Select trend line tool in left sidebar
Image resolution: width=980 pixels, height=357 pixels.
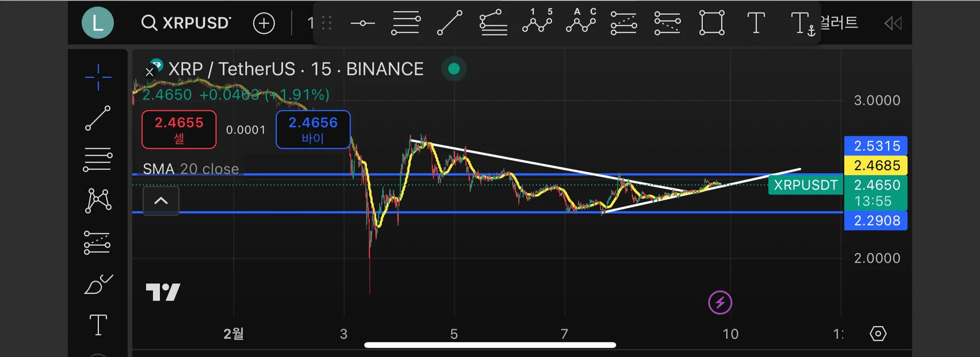click(97, 118)
